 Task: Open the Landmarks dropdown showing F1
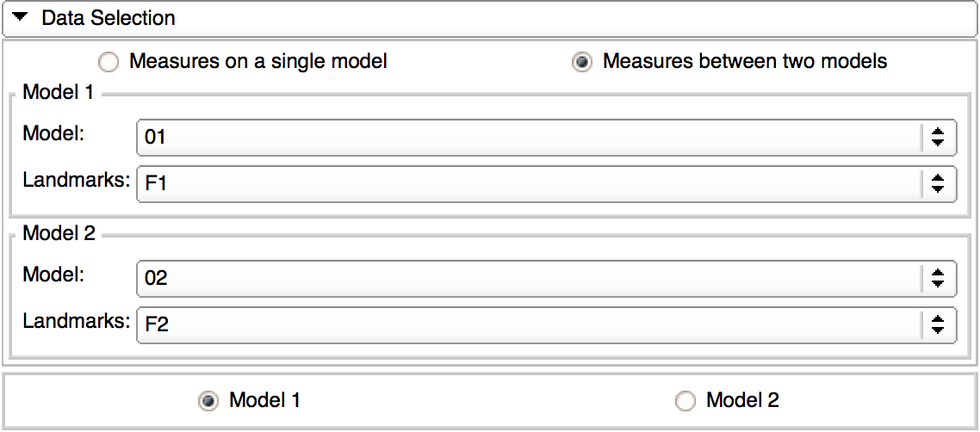(527, 183)
